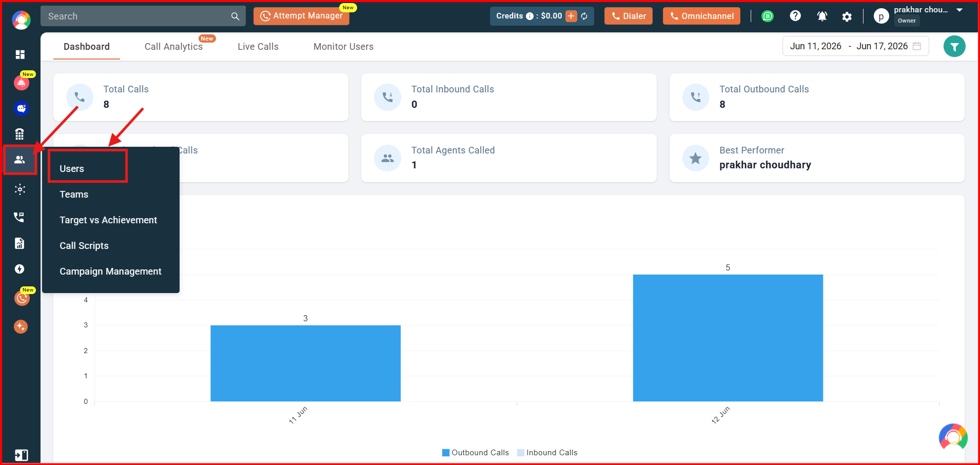The height and width of the screenshot is (465, 980).
Task: Switch to the Call Analytics tab
Action: tap(173, 47)
